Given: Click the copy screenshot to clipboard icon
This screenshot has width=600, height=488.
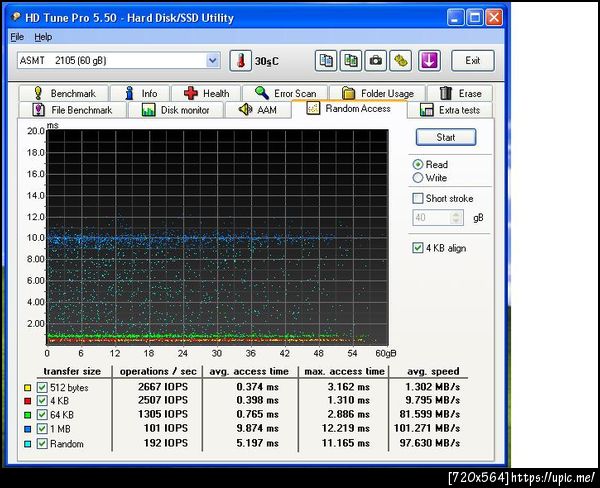Looking at the screenshot, I should click(x=351, y=61).
